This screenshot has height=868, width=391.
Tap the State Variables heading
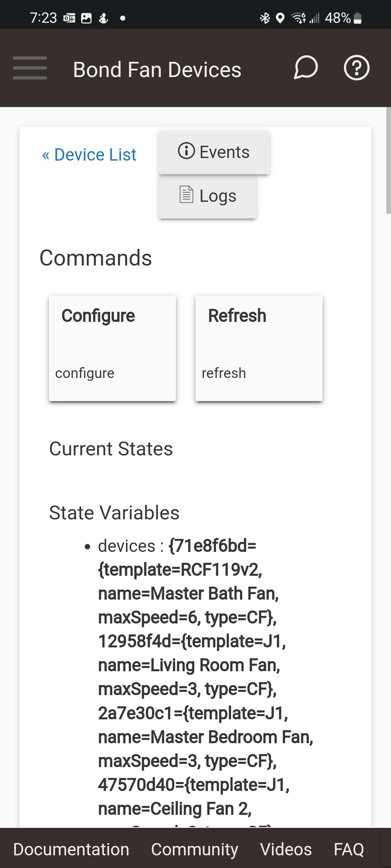(x=114, y=512)
